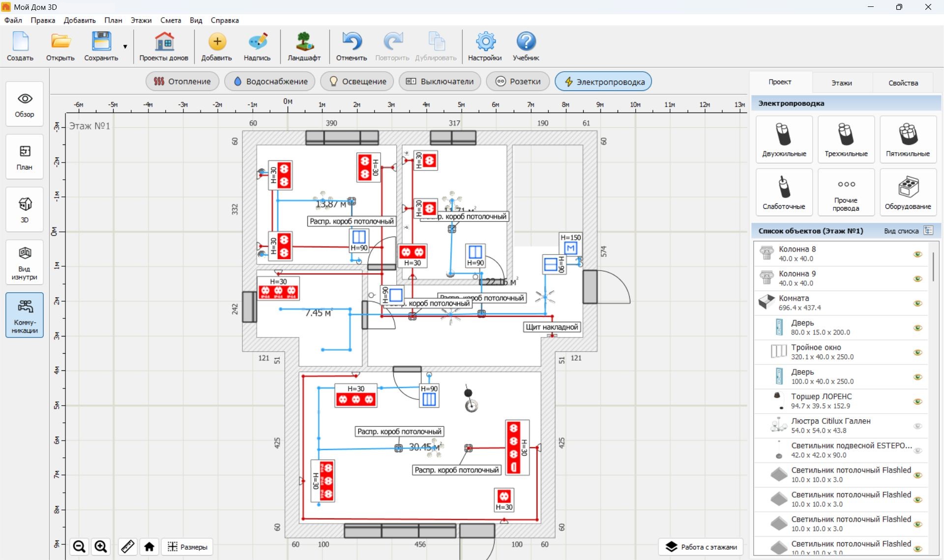Click the Размеры dimensions button

187,547
